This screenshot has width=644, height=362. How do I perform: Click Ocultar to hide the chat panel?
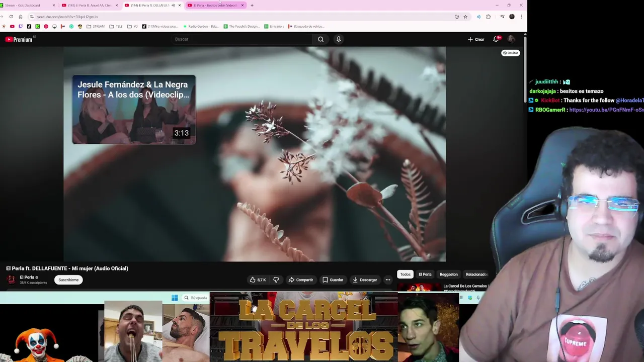510,53
